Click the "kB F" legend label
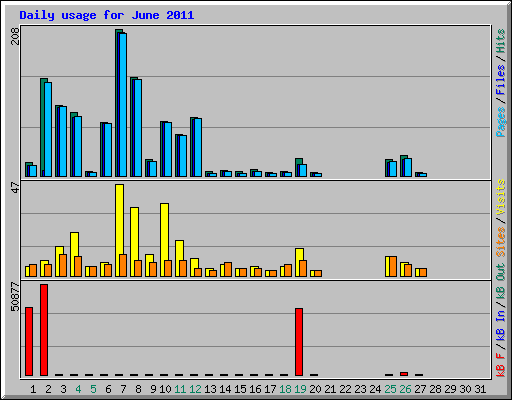512x400 pixels. [x=501, y=365]
